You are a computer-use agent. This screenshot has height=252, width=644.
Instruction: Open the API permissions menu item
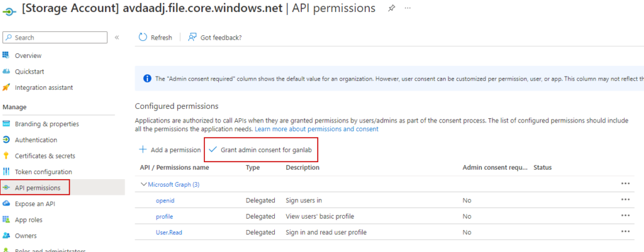point(38,187)
